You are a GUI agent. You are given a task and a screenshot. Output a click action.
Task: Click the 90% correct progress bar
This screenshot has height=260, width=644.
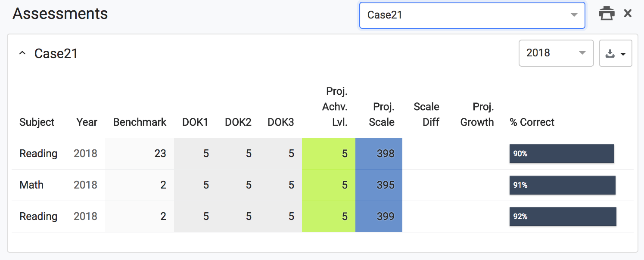[x=562, y=154]
